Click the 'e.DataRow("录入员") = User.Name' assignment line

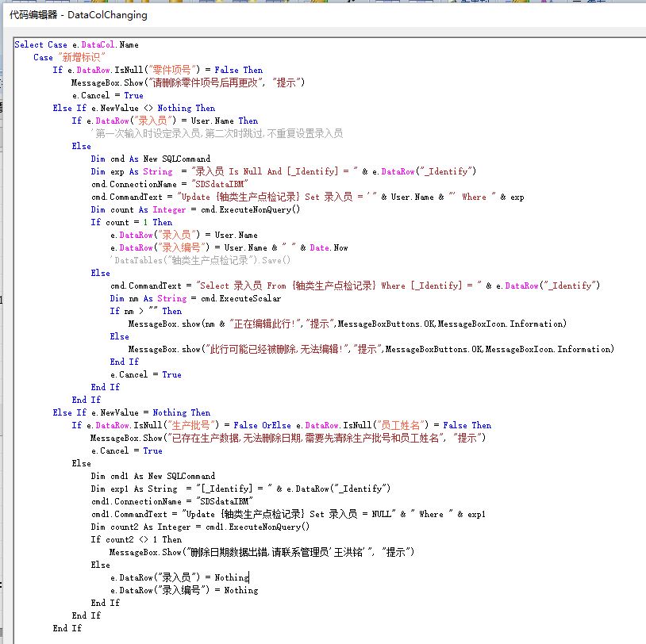pyautogui.click(x=184, y=235)
